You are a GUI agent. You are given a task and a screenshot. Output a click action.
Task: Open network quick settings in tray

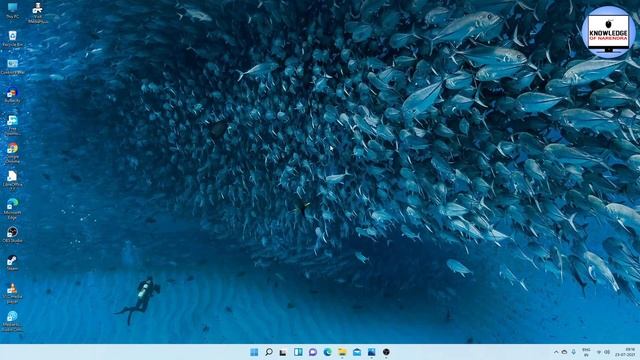599,352
